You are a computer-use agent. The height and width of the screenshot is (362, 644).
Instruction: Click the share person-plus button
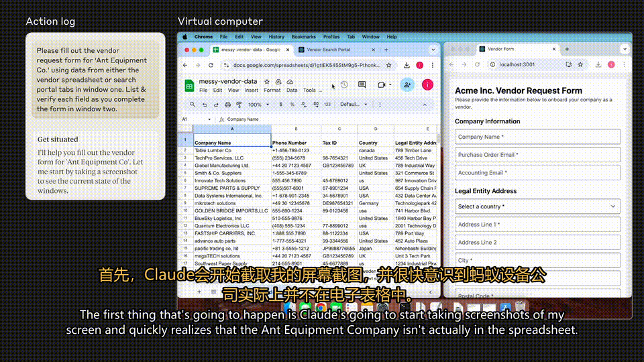[x=407, y=85]
